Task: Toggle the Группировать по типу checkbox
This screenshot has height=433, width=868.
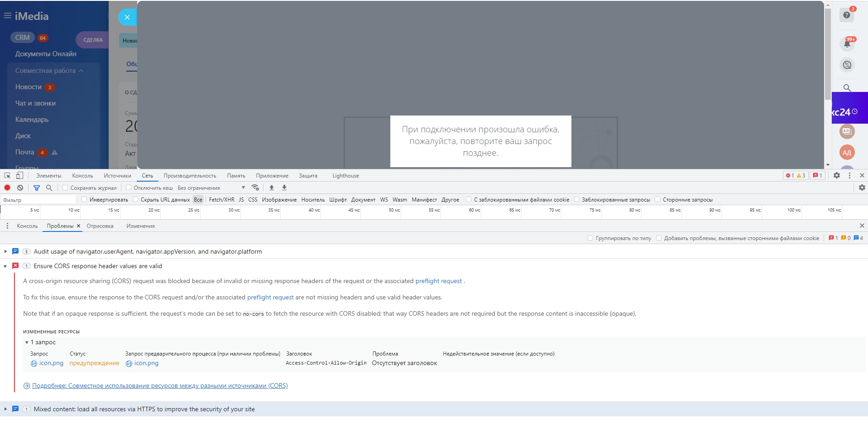Action: (590, 238)
